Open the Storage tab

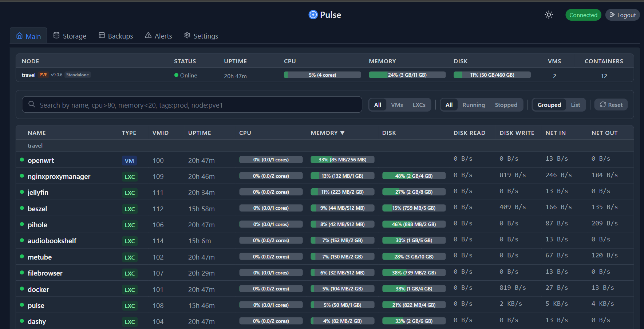point(70,36)
